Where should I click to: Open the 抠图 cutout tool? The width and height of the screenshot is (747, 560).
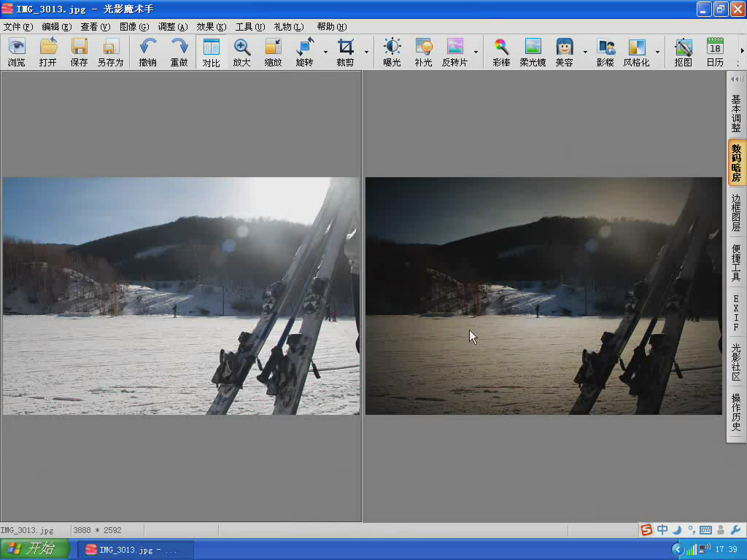click(x=683, y=52)
